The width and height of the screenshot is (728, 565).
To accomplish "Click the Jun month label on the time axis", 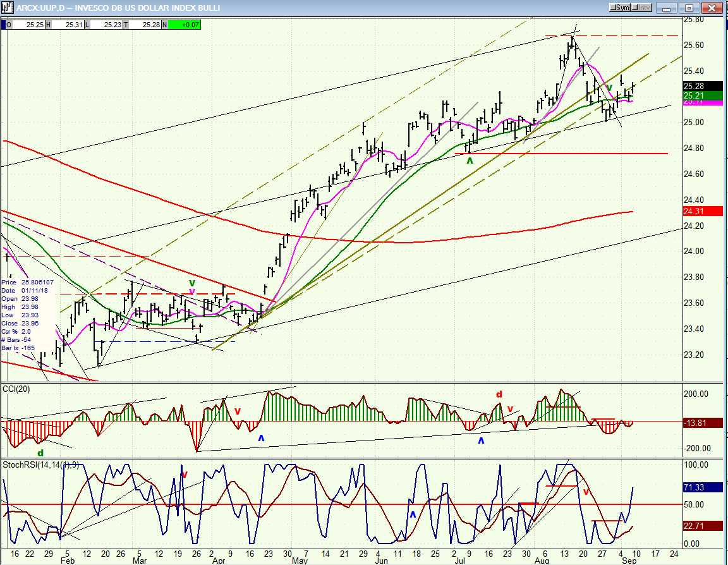I will [x=381, y=561].
